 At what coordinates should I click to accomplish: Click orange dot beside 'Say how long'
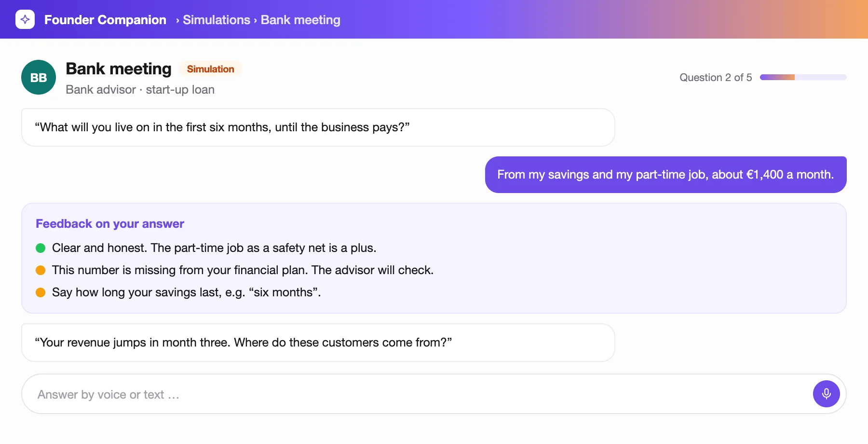pos(41,292)
